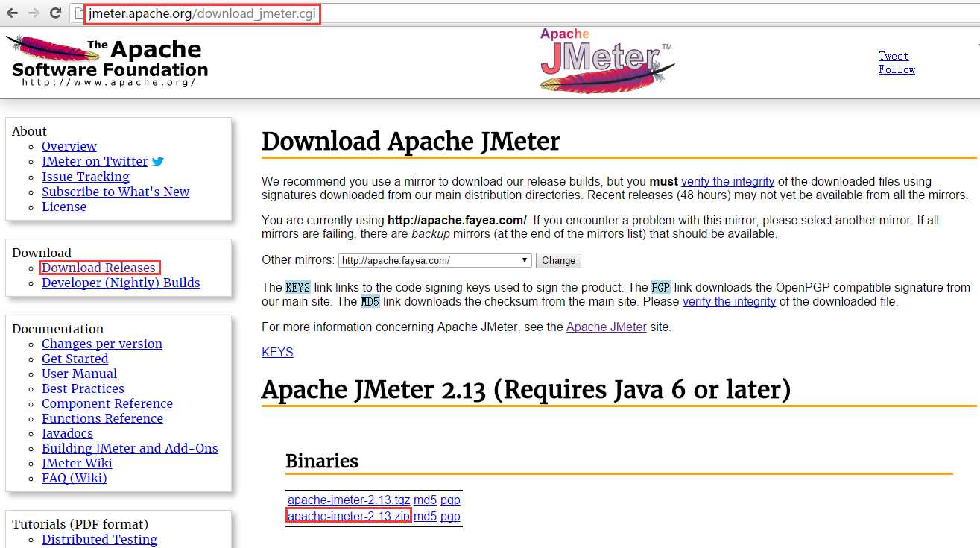
Task: Download apache-jmeter-2.13.tgz
Action: point(349,500)
